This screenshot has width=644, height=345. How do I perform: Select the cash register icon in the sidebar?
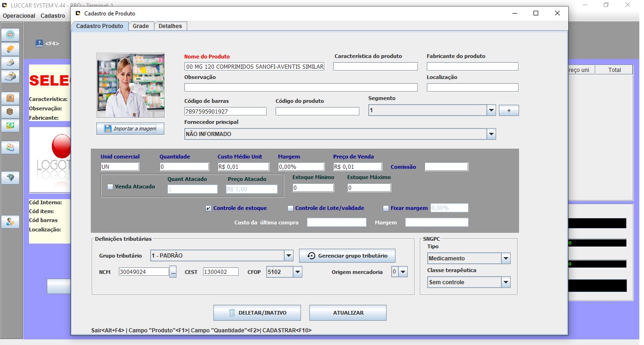[x=10, y=76]
